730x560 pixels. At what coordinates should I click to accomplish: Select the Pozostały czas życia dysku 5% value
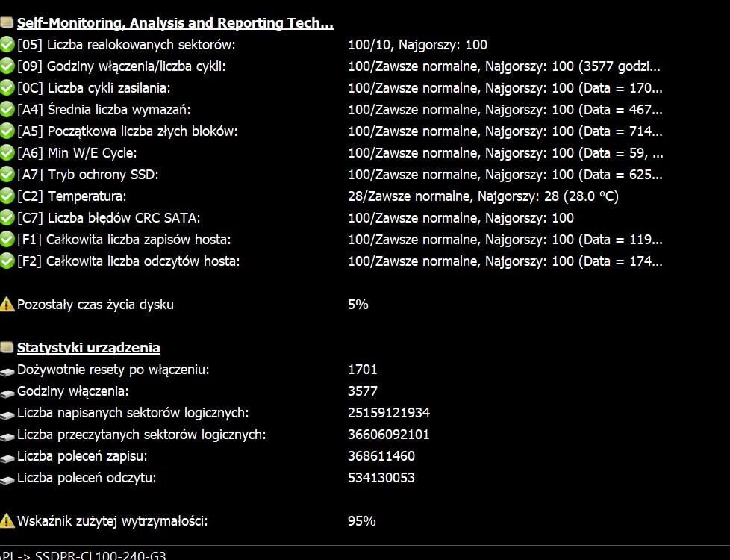[358, 304]
